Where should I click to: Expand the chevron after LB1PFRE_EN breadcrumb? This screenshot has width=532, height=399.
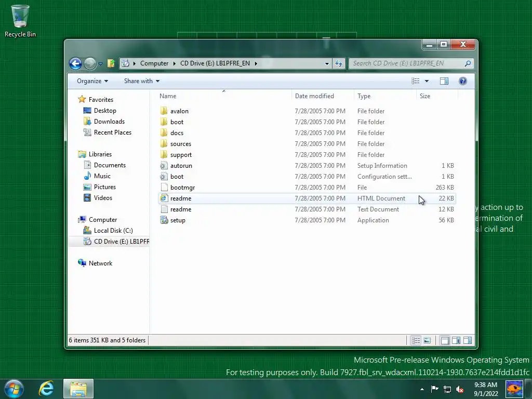pyautogui.click(x=256, y=63)
